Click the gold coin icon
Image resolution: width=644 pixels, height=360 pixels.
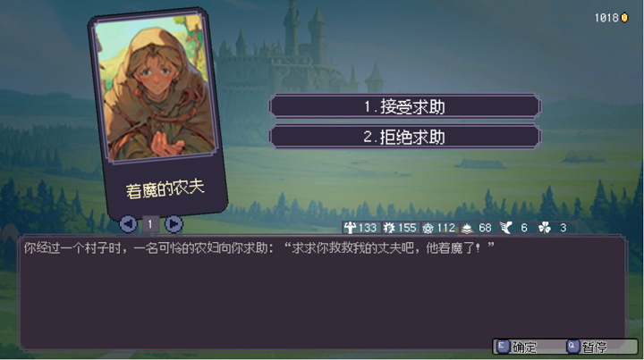coord(624,18)
